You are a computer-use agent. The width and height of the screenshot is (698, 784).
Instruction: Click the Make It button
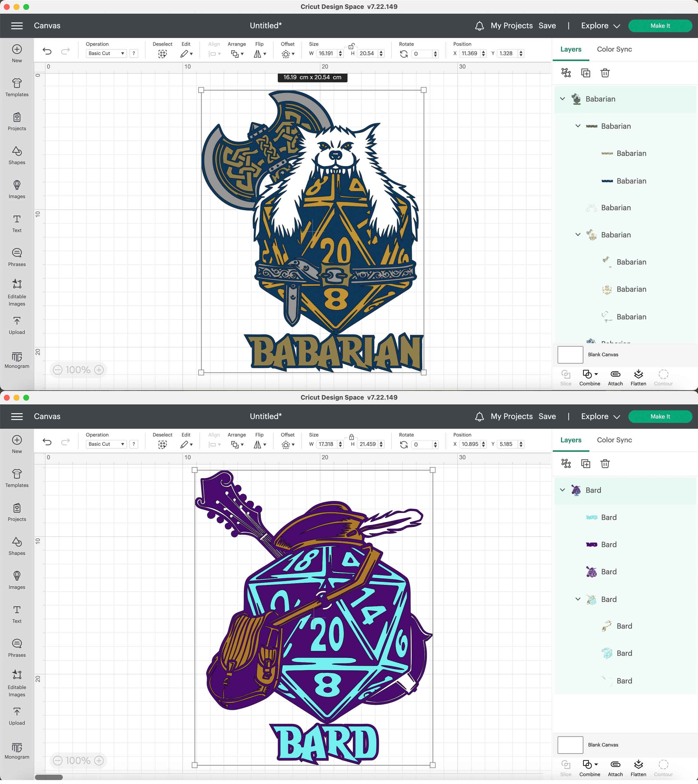(660, 25)
